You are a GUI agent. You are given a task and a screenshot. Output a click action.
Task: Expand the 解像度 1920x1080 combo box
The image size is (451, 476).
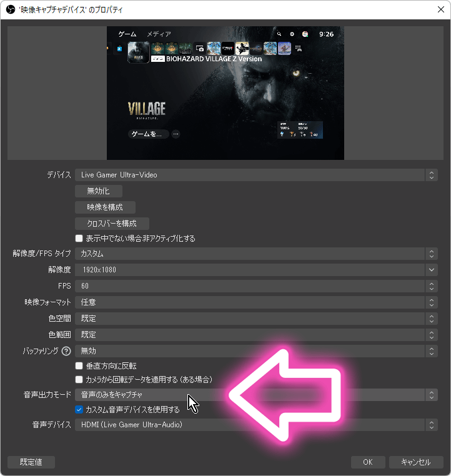[431, 270]
